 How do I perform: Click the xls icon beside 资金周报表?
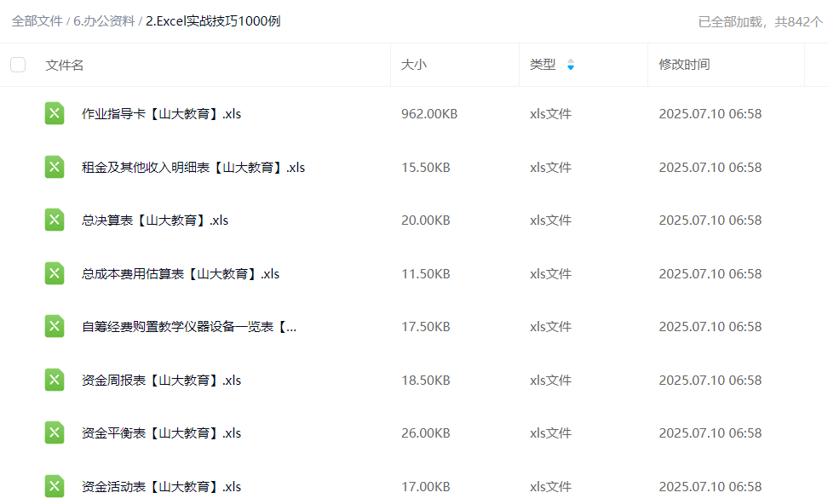55,380
